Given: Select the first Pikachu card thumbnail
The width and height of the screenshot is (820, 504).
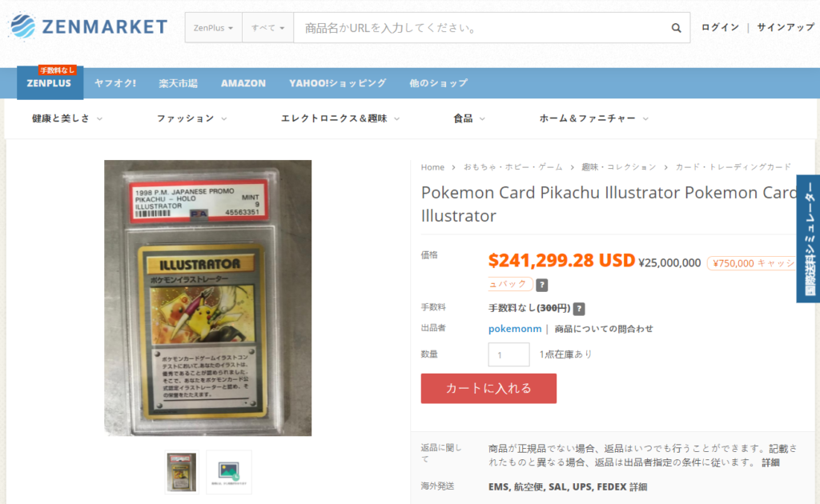Looking at the screenshot, I should 182,472.
